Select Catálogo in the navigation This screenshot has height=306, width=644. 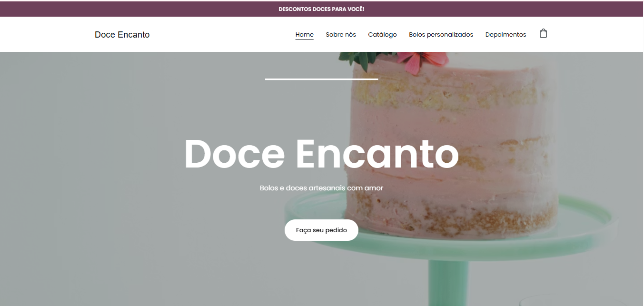point(382,34)
